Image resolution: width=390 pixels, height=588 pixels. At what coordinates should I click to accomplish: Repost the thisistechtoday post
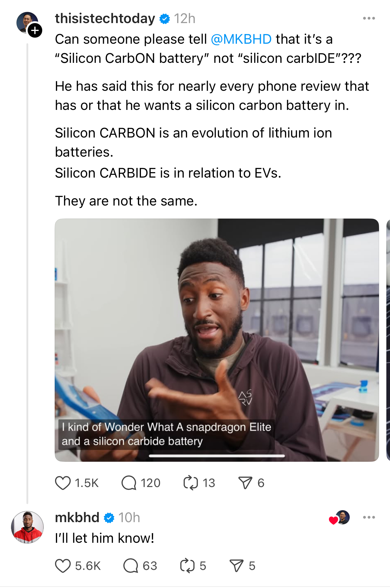pyautogui.click(x=191, y=483)
